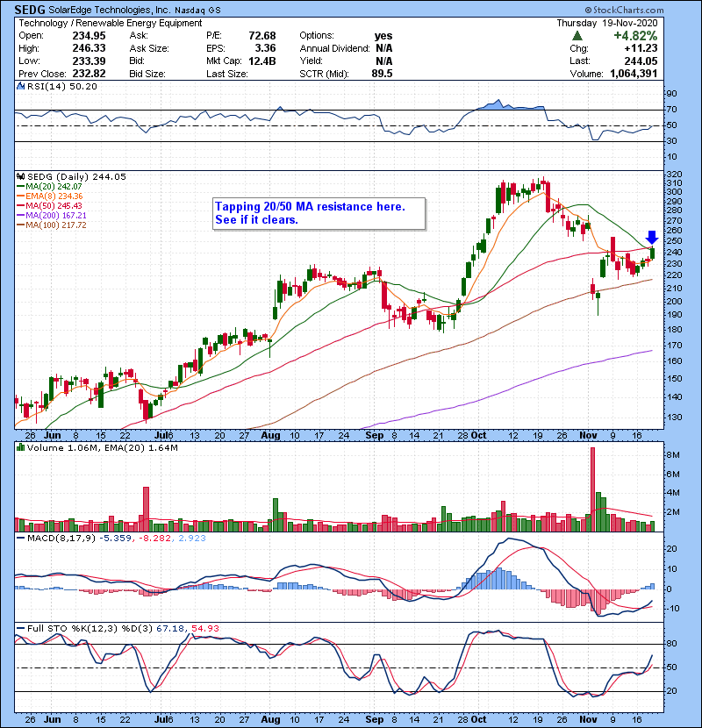Click the High value 246.33
The height and width of the screenshot is (728, 702).
tap(90, 48)
